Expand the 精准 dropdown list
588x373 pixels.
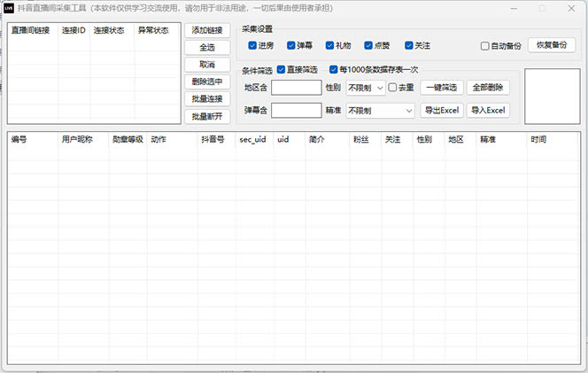point(380,111)
